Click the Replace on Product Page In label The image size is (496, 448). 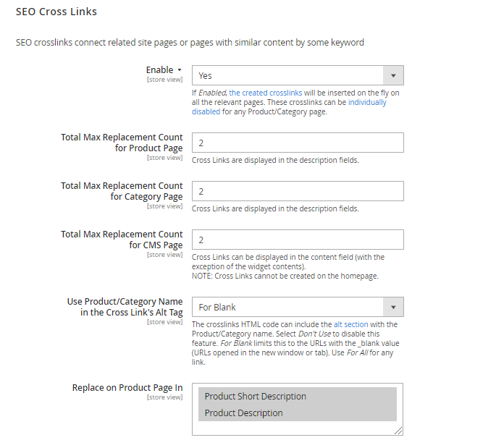coord(127,388)
